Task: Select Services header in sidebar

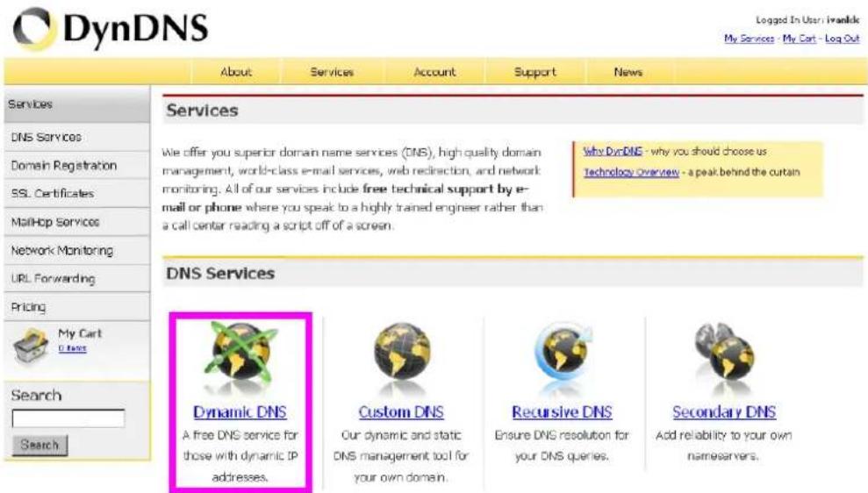Action: (77, 104)
